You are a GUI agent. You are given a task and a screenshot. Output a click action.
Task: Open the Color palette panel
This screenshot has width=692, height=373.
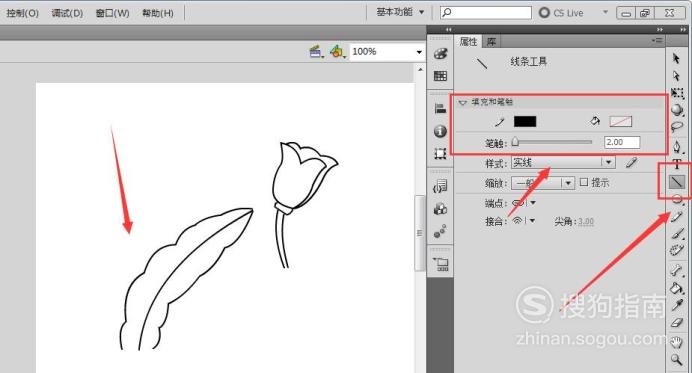pyautogui.click(x=440, y=54)
